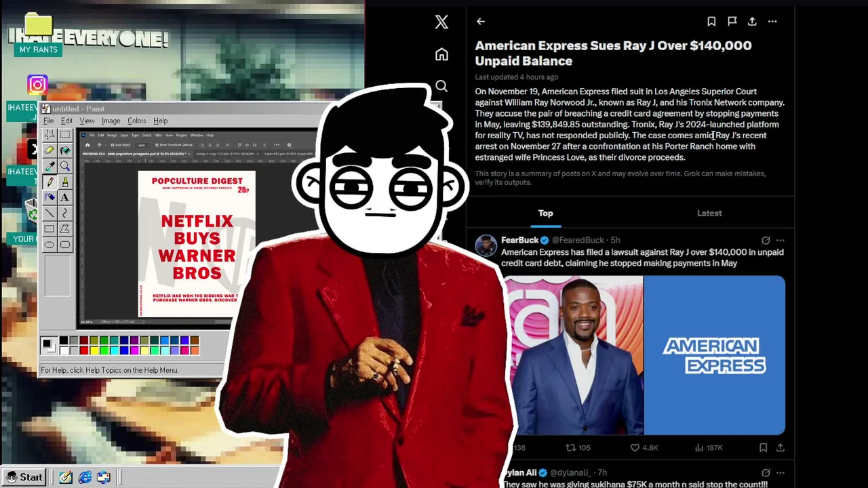Screen dimensions: 868x488
Task: Open Paint's Help menu
Action: pos(160,121)
